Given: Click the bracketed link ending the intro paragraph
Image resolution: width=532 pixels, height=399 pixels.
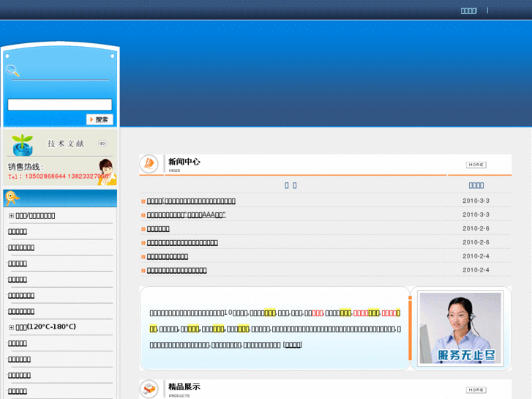Looking at the screenshot, I should (293, 345).
